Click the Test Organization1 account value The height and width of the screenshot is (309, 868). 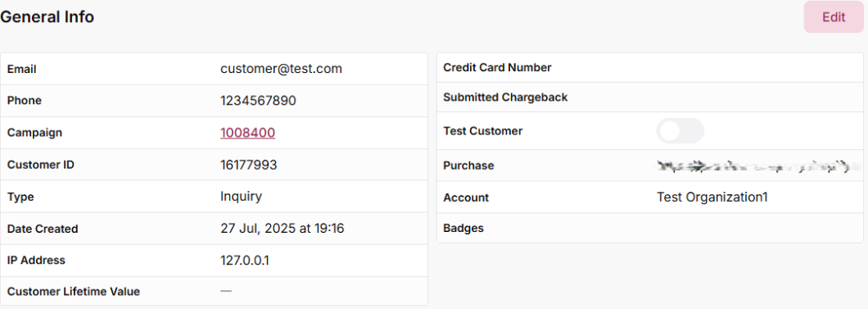pos(712,198)
